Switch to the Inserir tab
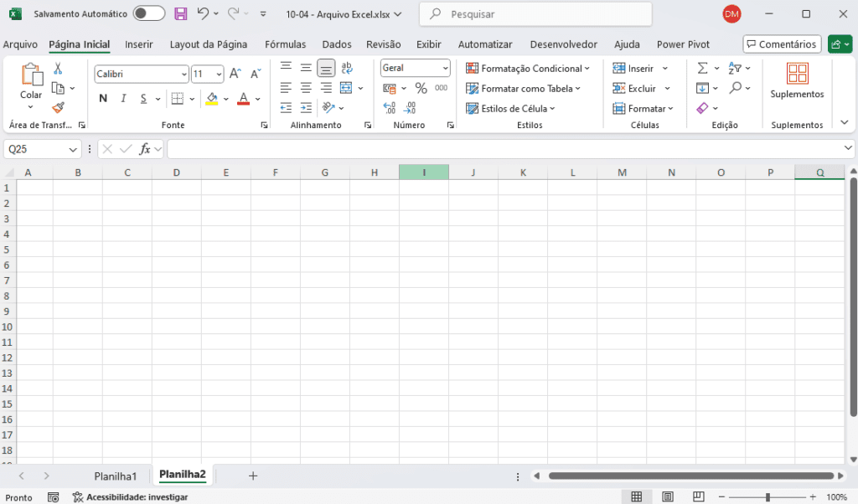This screenshot has width=858, height=504. pos(139,44)
